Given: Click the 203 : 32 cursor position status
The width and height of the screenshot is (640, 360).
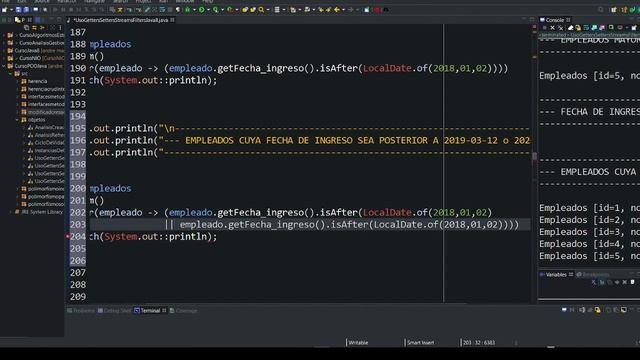Looking at the screenshot, I should pyautogui.click(x=479, y=342).
